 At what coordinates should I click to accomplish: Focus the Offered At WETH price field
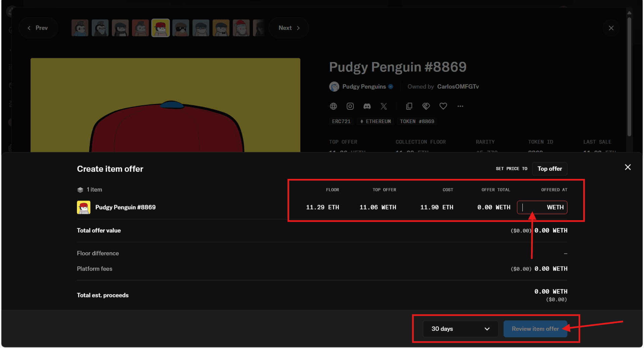click(x=542, y=207)
